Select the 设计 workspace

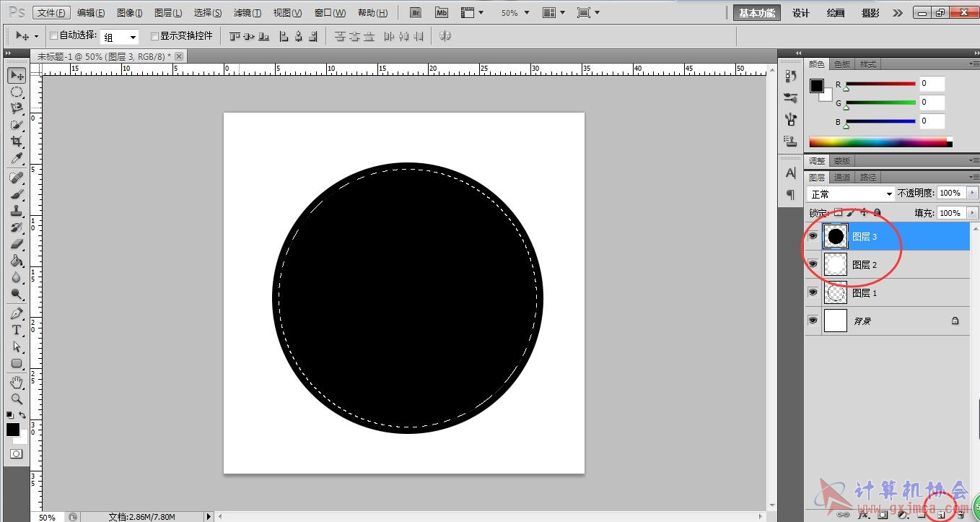(x=801, y=13)
